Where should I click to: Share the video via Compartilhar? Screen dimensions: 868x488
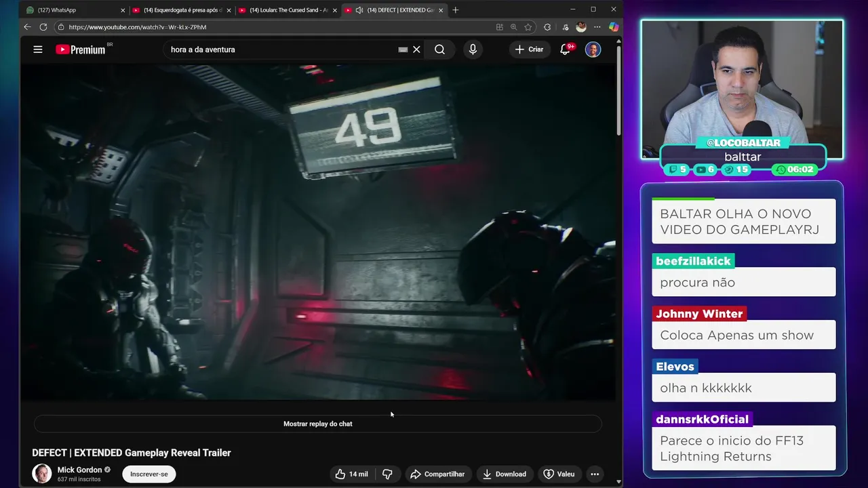(x=437, y=474)
